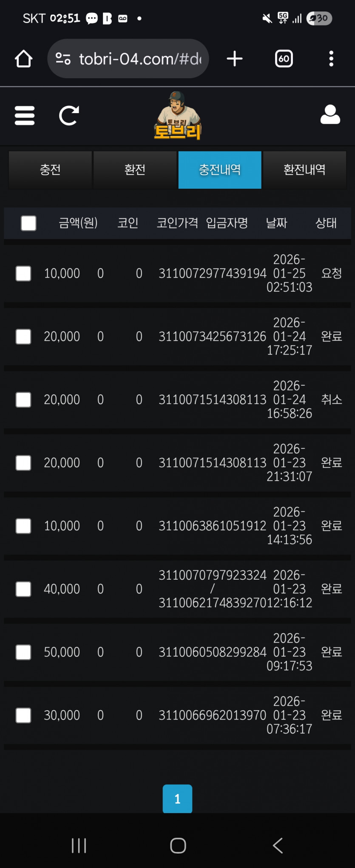This screenshot has height=868, width=355.
Task: Open Android recent apps button
Action: (79, 845)
